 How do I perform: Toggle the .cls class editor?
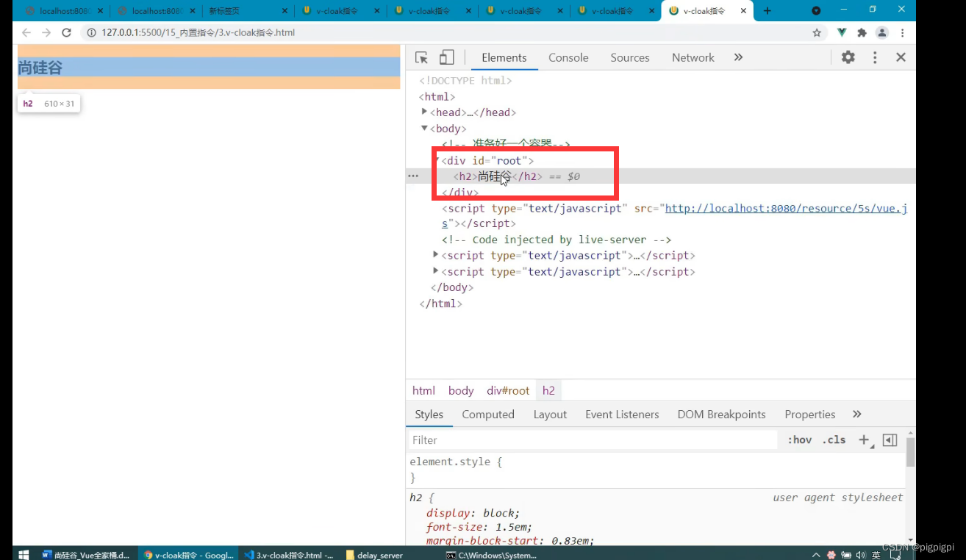point(834,440)
